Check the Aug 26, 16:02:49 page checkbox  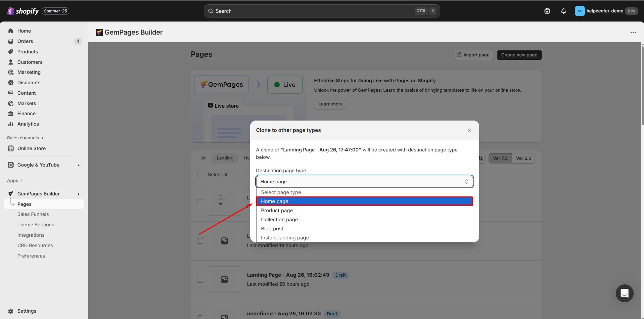[x=200, y=280]
